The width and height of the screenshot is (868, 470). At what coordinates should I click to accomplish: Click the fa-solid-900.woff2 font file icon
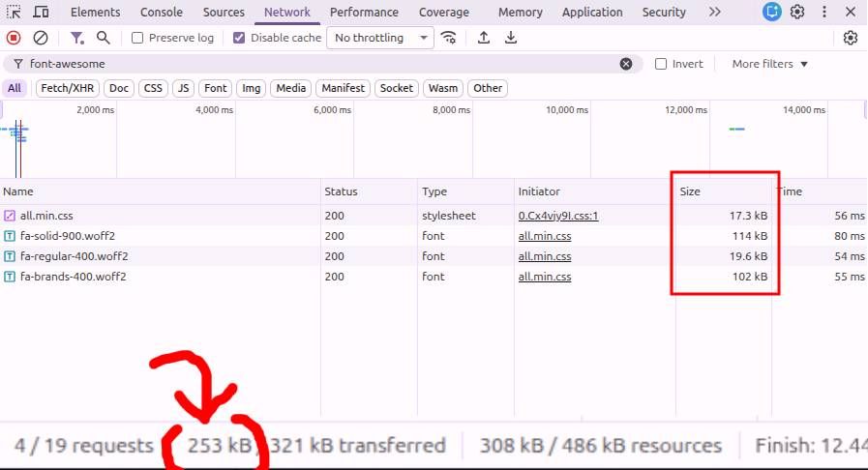click(x=10, y=236)
